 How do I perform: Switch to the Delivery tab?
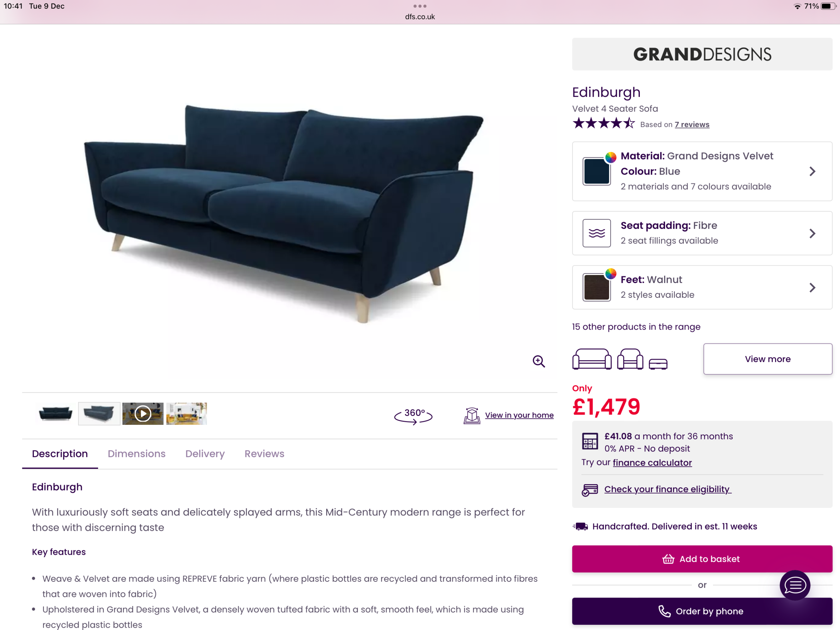pos(205,454)
